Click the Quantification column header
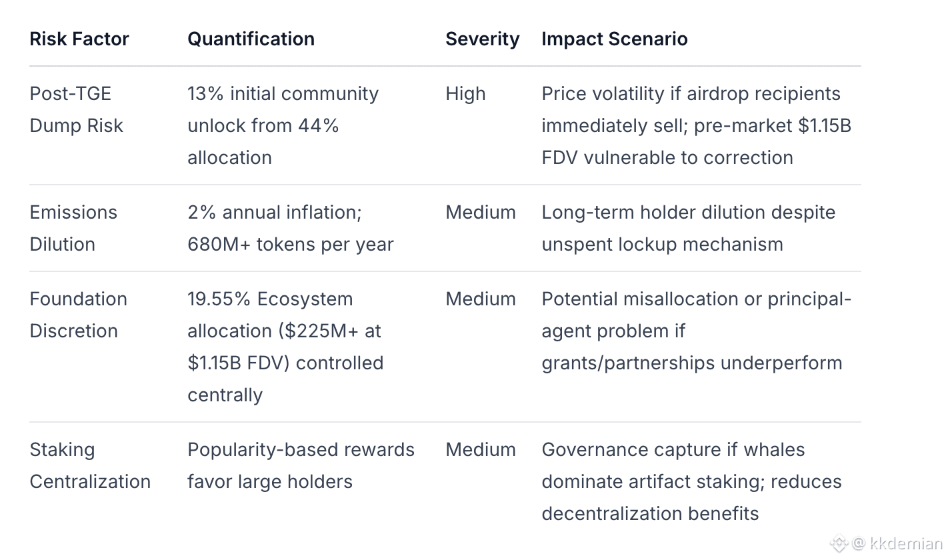Image resolution: width=948 pixels, height=560 pixels. (251, 39)
